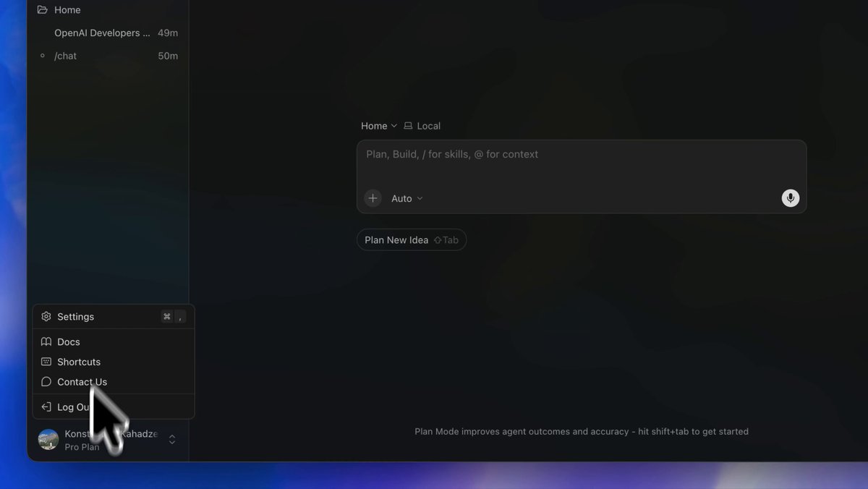Click the book icon beside Docs
This screenshot has width=868, height=489.
(x=46, y=342)
